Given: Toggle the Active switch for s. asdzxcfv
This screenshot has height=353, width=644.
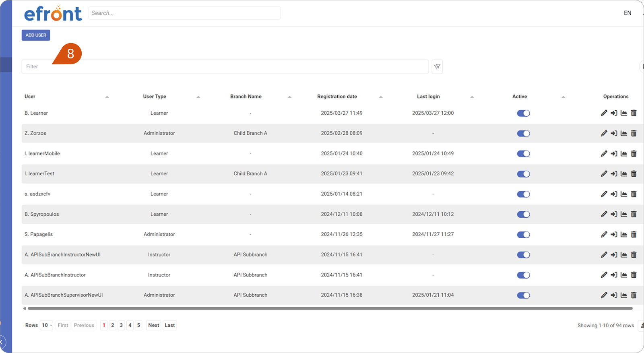Looking at the screenshot, I should tap(523, 194).
